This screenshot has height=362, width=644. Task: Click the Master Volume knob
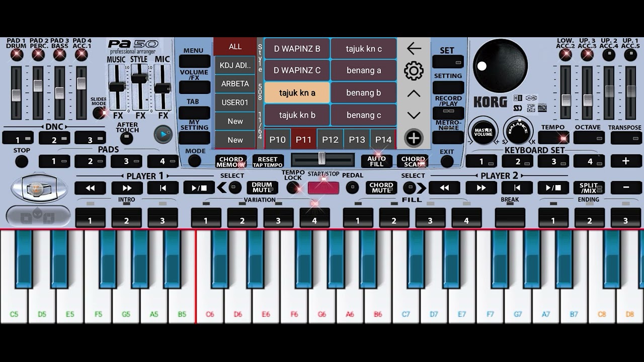tap(483, 133)
